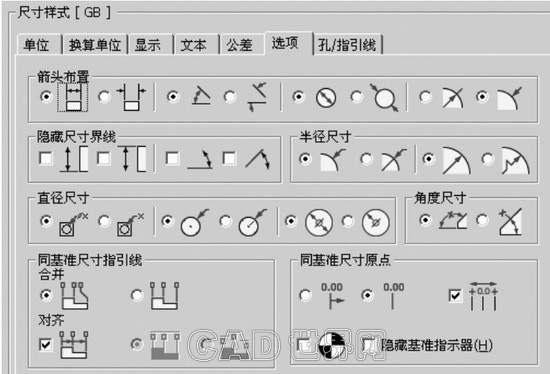Screen dimensions: 550x374
Task: Switch to the 单位 tab
Action: point(36,45)
